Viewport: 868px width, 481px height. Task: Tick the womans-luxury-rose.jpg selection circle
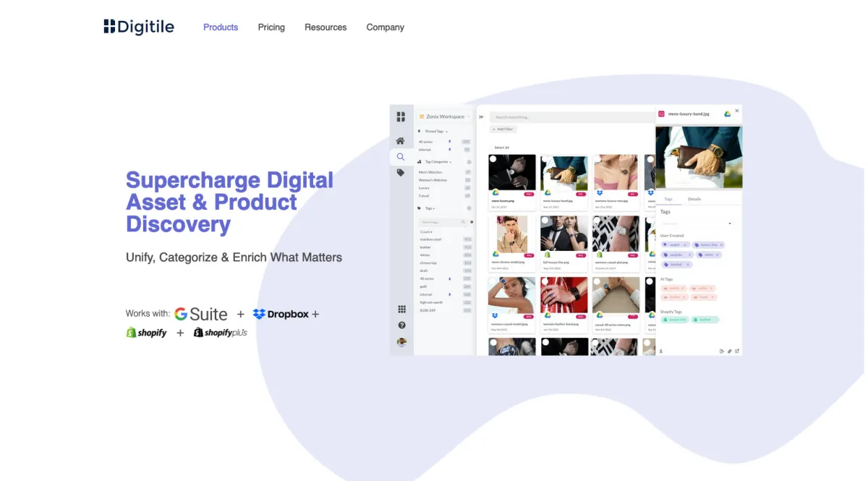point(597,159)
